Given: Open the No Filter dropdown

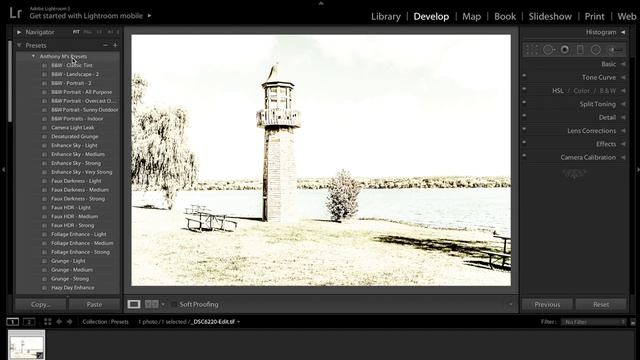Looking at the screenshot, I should click(x=594, y=322).
